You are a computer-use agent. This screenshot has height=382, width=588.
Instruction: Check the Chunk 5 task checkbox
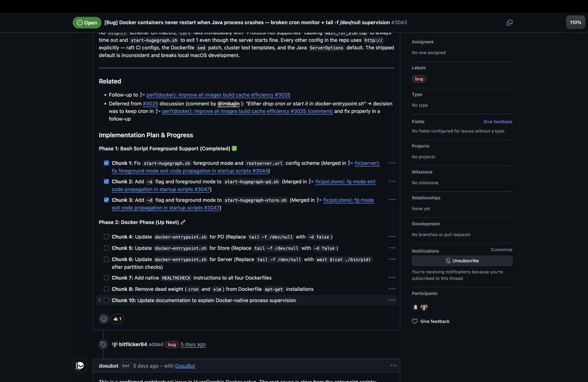pos(106,248)
